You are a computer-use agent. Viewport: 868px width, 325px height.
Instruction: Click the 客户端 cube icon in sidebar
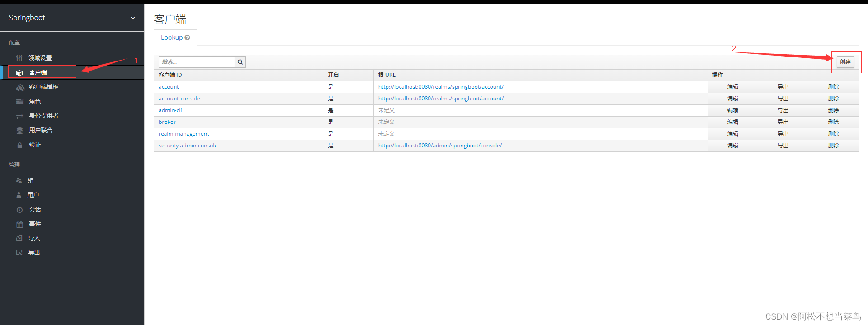19,73
